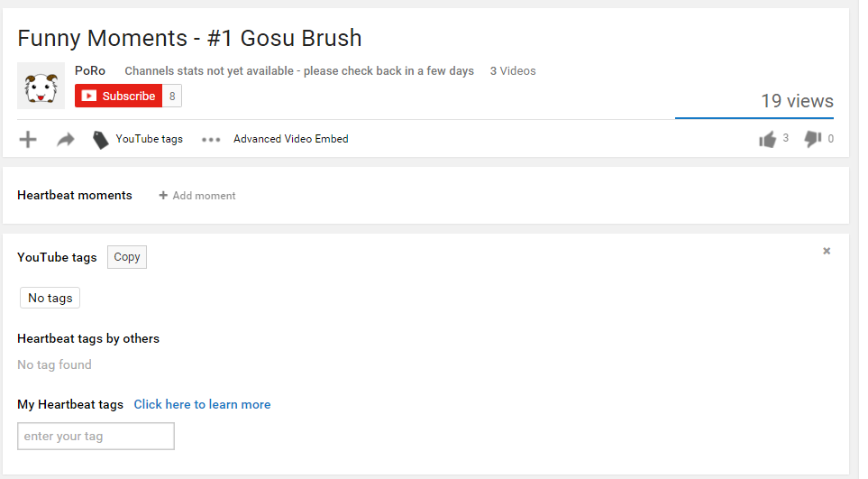Open the PoRo channel avatar
Screen dimensions: 868x479
pyautogui.click(x=41, y=86)
